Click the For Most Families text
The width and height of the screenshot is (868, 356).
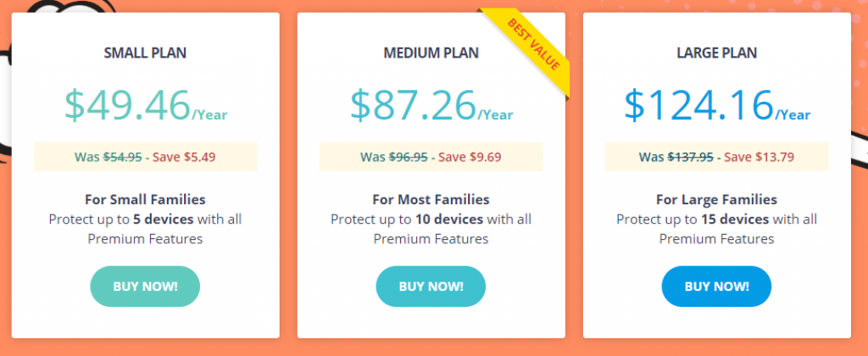click(x=431, y=199)
